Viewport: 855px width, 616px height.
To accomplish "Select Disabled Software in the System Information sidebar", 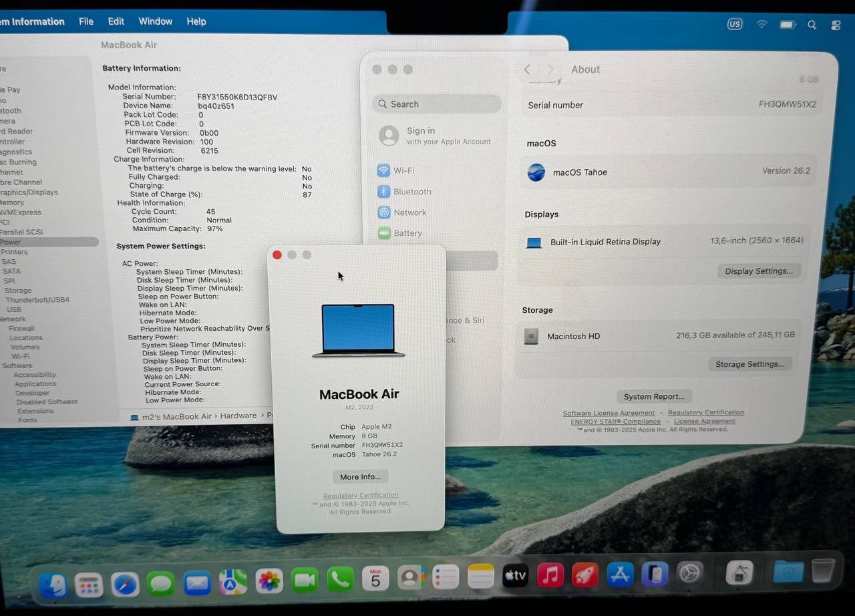I will pyautogui.click(x=47, y=402).
